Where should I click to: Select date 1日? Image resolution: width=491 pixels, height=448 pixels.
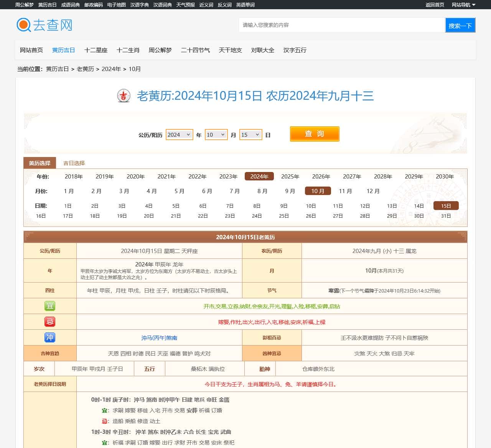pyautogui.click(x=68, y=206)
